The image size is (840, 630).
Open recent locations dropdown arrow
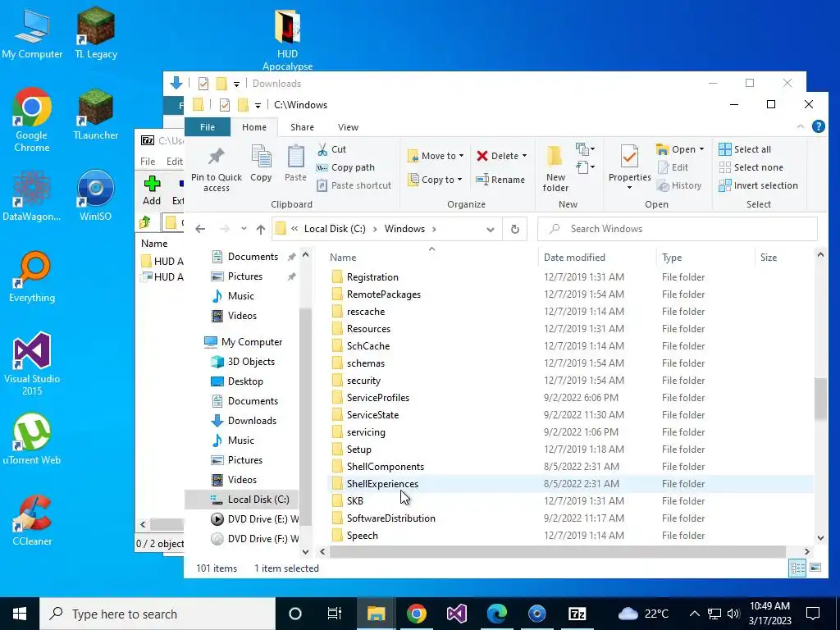point(243,229)
